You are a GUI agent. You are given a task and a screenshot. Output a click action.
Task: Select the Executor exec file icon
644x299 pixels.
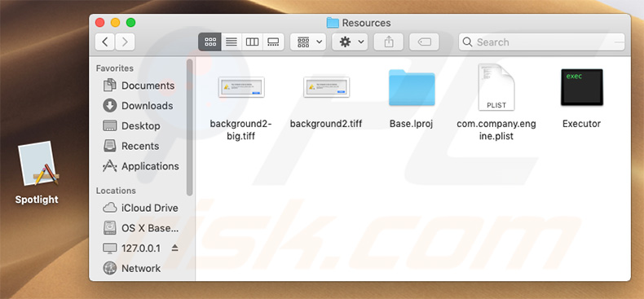point(581,87)
